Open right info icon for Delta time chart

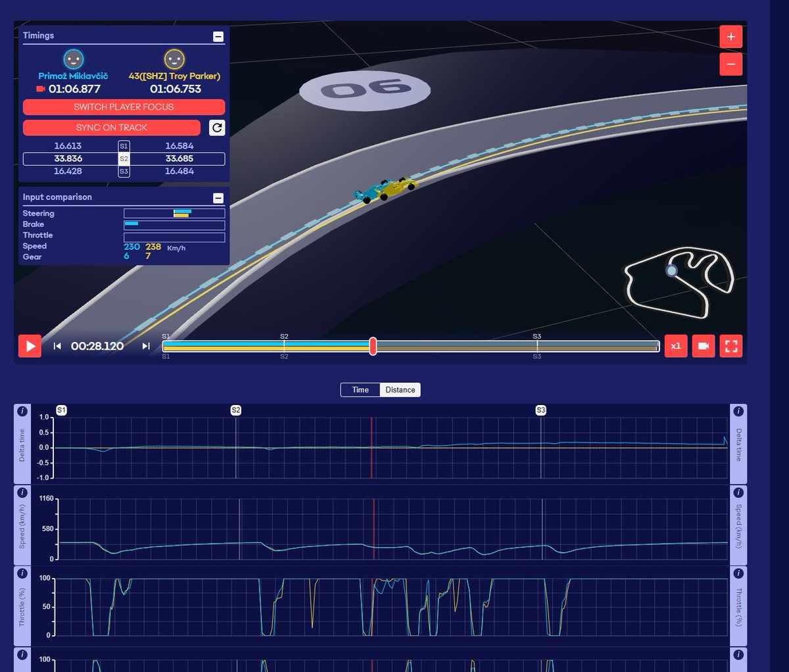[x=738, y=412]
